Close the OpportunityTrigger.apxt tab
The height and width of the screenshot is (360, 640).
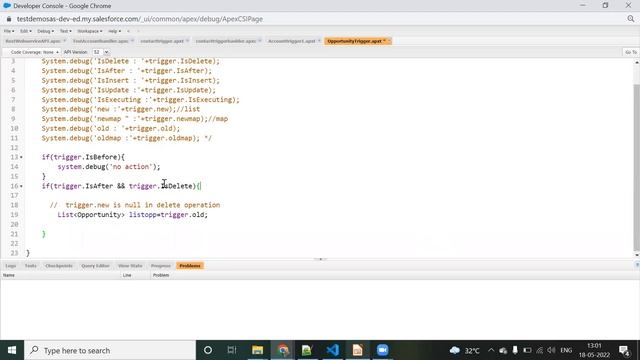point(389,41)
